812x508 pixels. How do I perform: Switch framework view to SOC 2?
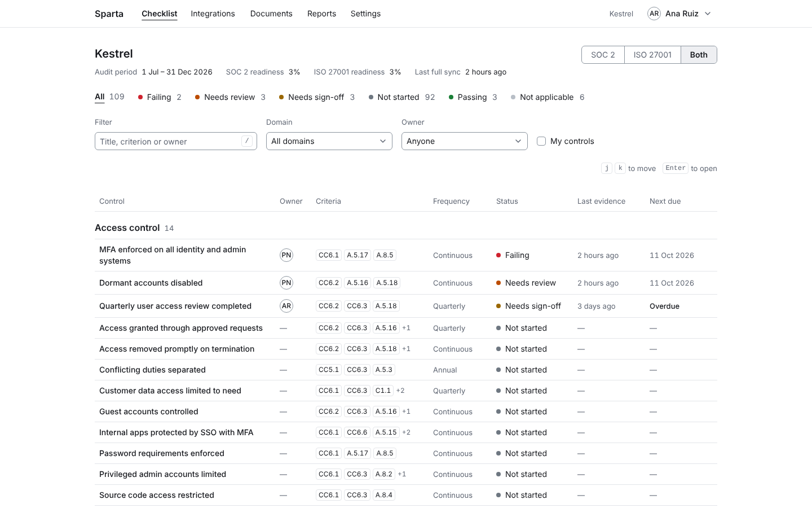pyautogui.click(x=603, y=55)
